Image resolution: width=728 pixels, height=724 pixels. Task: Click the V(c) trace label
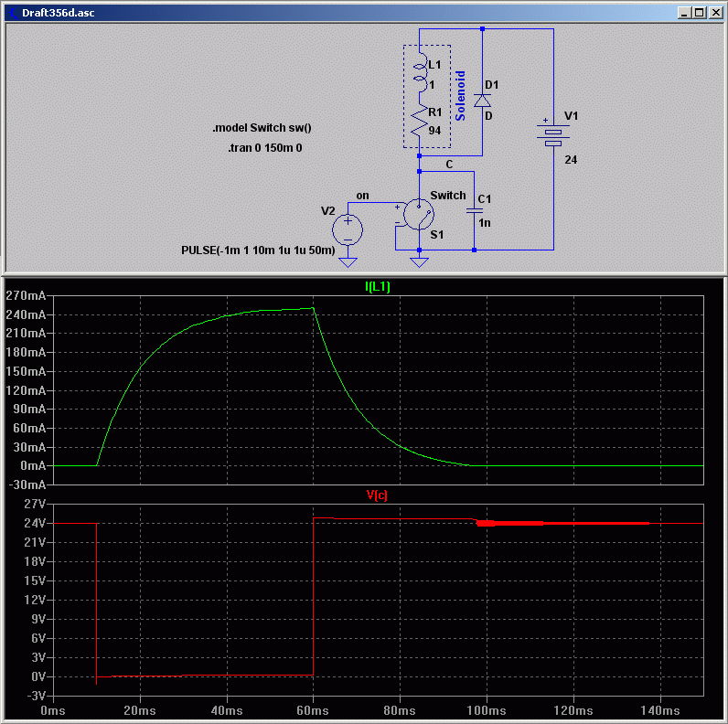pyautogui.click(x=377, y=495)
